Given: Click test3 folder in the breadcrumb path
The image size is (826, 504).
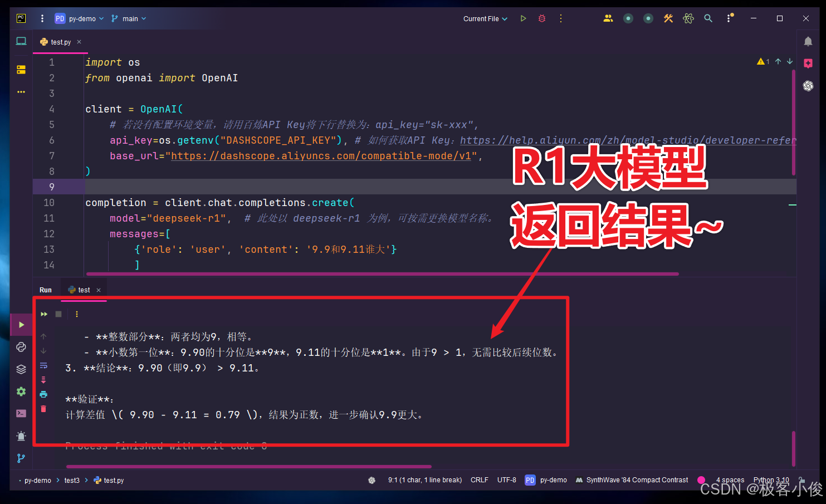Looking at the screenshot, I should [72, 480].
